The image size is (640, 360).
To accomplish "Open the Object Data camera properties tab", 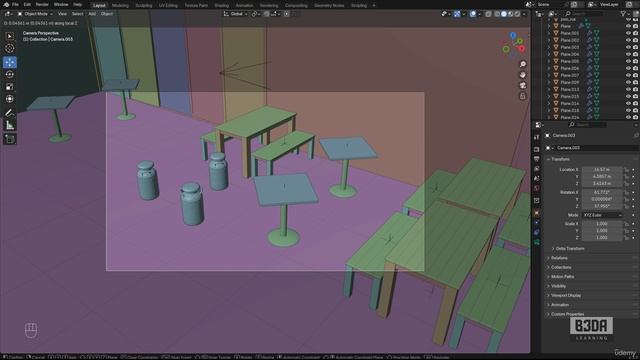I will [x=537, y=242].
